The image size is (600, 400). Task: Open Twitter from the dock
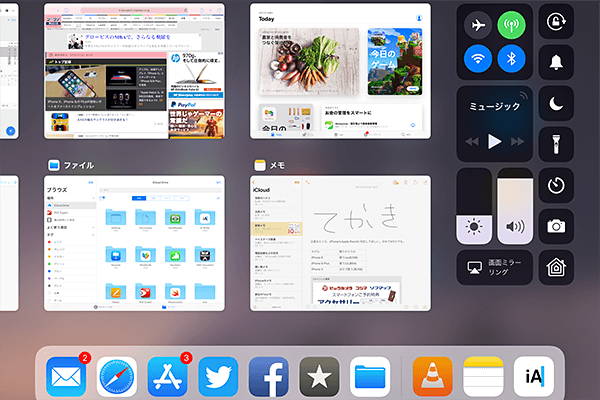[x=218, y=377]
